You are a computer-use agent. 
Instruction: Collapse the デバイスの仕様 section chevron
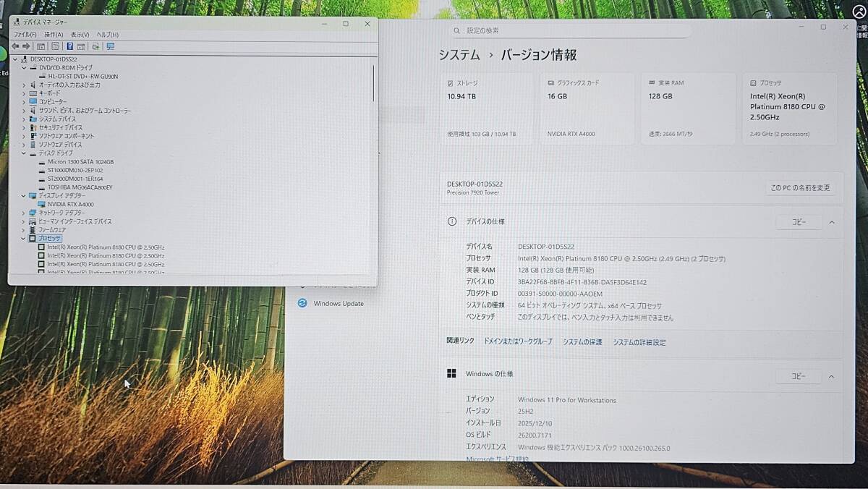point(832,222)
